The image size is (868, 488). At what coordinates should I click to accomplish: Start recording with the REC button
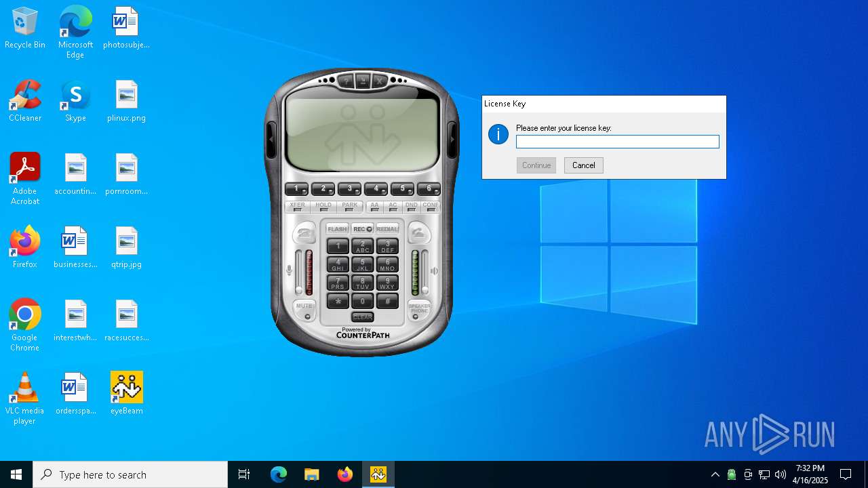click(363, 229)
